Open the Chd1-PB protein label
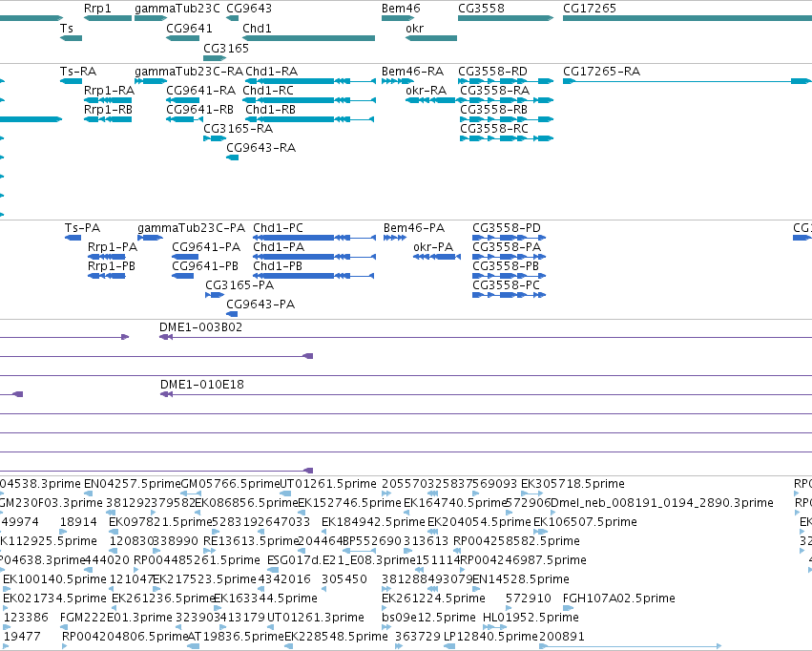Image resolution: width=812 pixels, height=651 pixels. (x=278, y=266)
